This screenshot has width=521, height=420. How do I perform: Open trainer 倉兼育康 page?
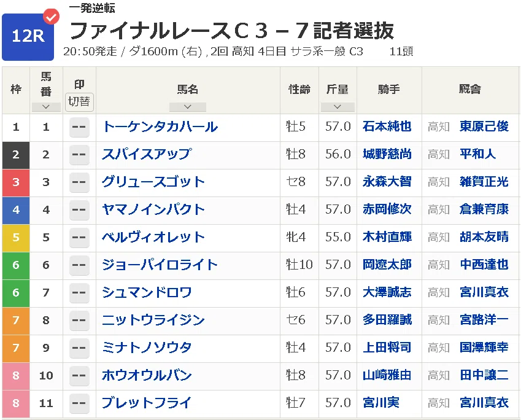pyautogui.click(x=484, y=209)
